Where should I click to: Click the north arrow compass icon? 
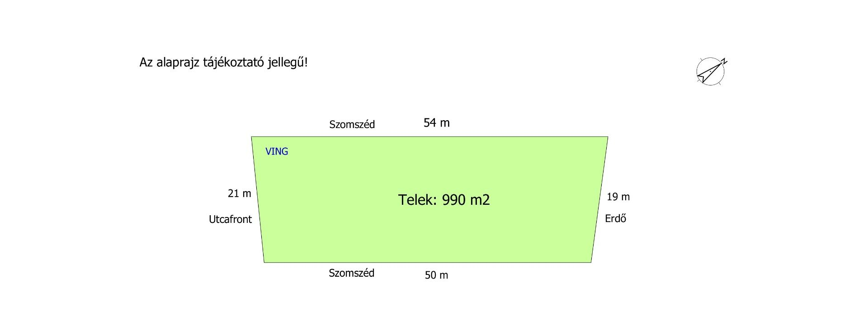(x=710, y=71)
